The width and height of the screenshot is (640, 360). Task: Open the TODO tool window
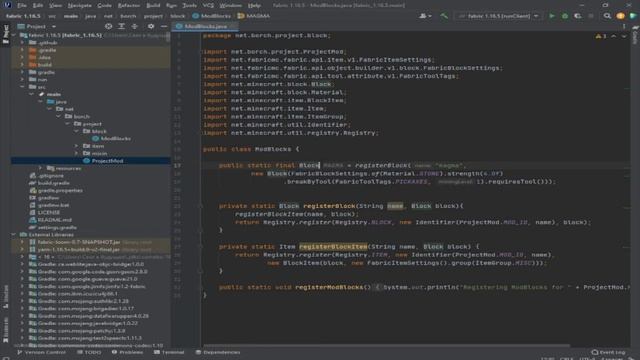(x=89, y=352)
